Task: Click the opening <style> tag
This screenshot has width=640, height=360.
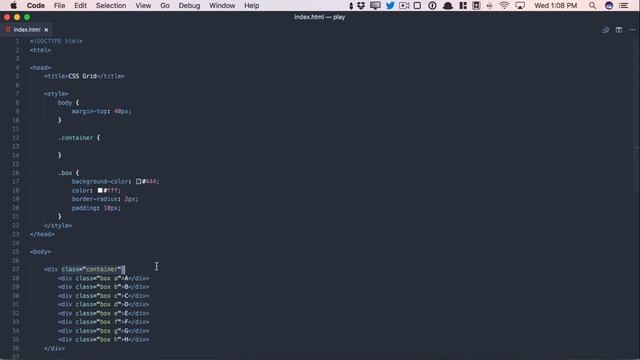Action: [x=56, y=94]
